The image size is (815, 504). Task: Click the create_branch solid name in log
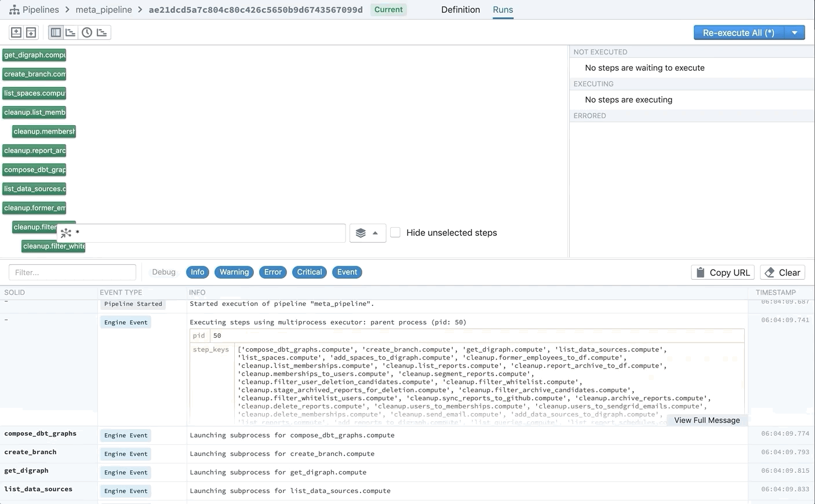click(30, 452)
